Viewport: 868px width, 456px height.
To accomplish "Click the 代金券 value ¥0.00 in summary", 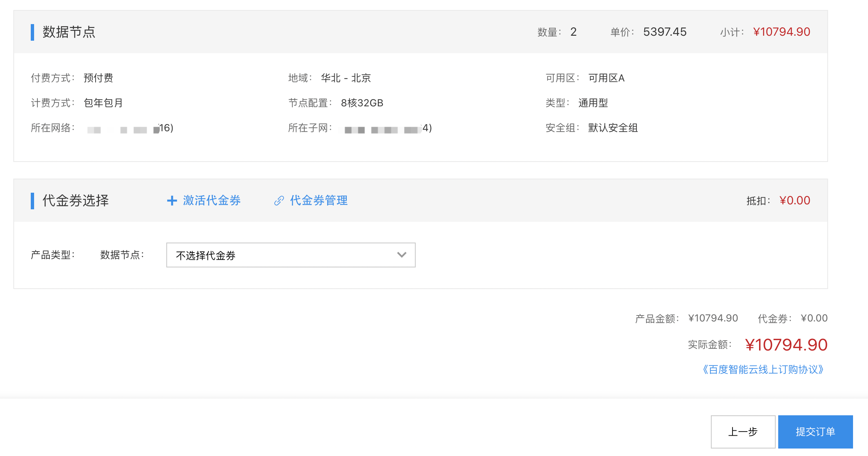I will 814,318.
